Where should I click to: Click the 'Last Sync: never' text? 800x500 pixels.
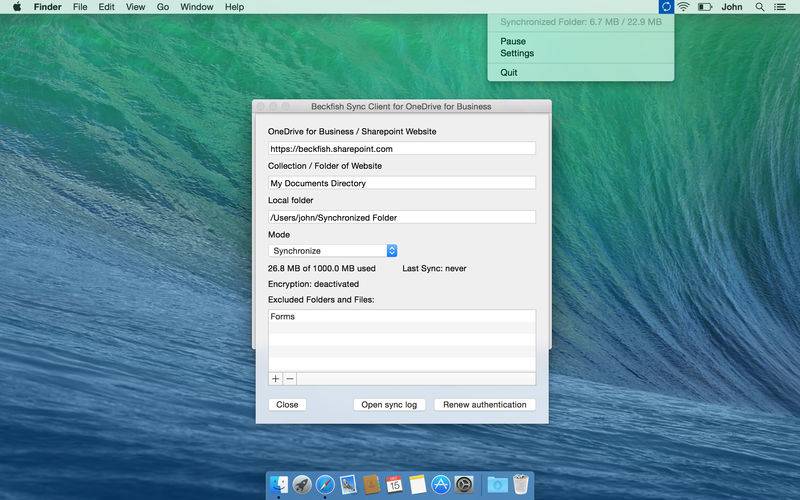434,268
